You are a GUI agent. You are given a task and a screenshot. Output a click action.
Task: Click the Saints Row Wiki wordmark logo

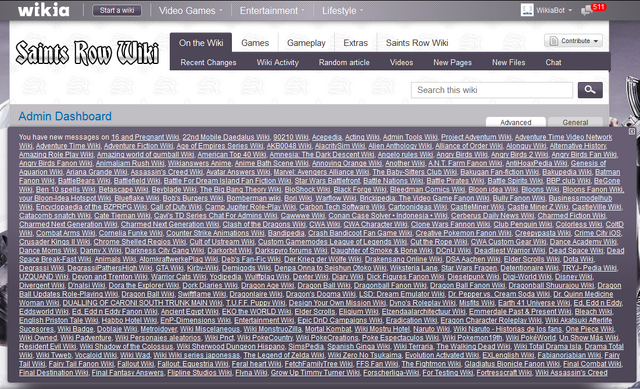(x=87, y=53)
